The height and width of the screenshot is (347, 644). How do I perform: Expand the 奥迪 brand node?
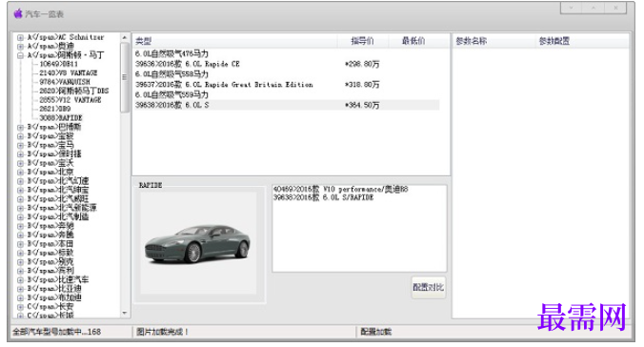point(20,47)
